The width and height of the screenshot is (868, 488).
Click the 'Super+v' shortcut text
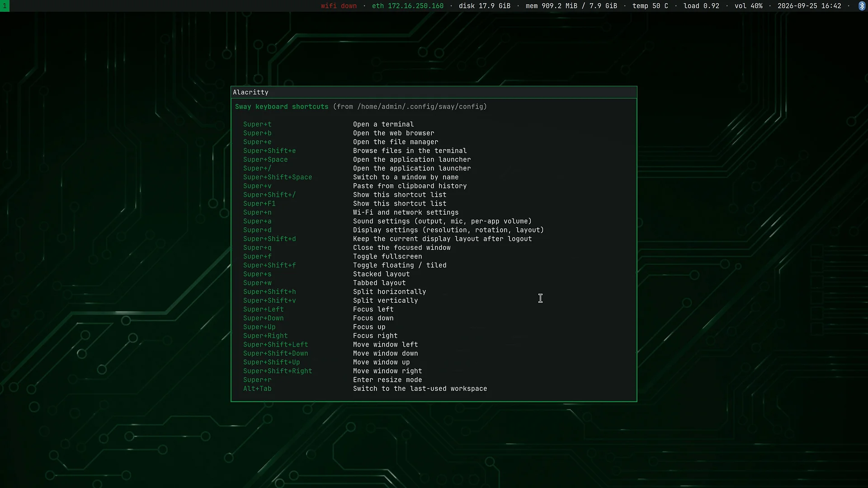[x=257, y=186]
